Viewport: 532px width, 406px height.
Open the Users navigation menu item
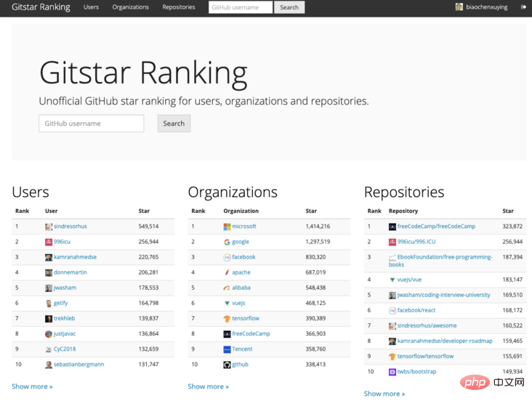(x=92, y=7)
